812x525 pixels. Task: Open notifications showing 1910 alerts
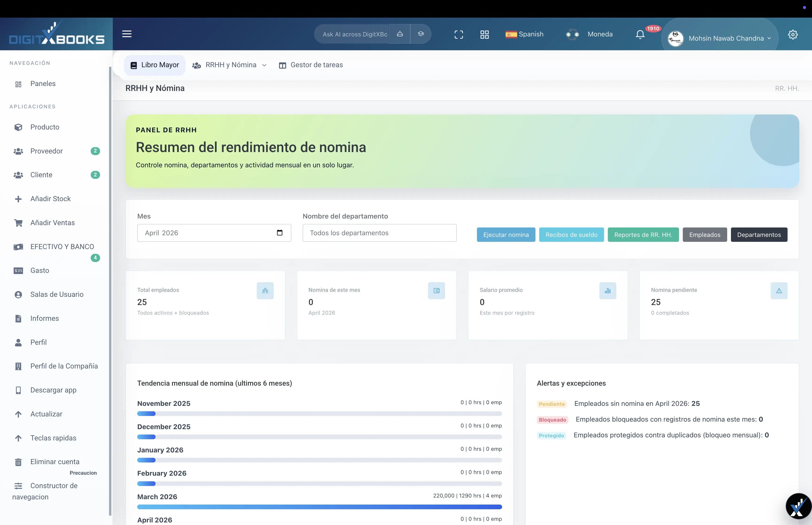click(640, 34)
